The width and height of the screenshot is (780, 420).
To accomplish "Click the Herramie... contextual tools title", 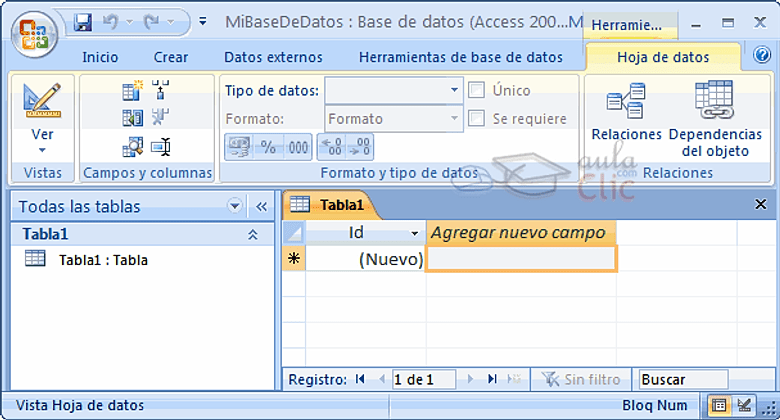I will point(630,25).
